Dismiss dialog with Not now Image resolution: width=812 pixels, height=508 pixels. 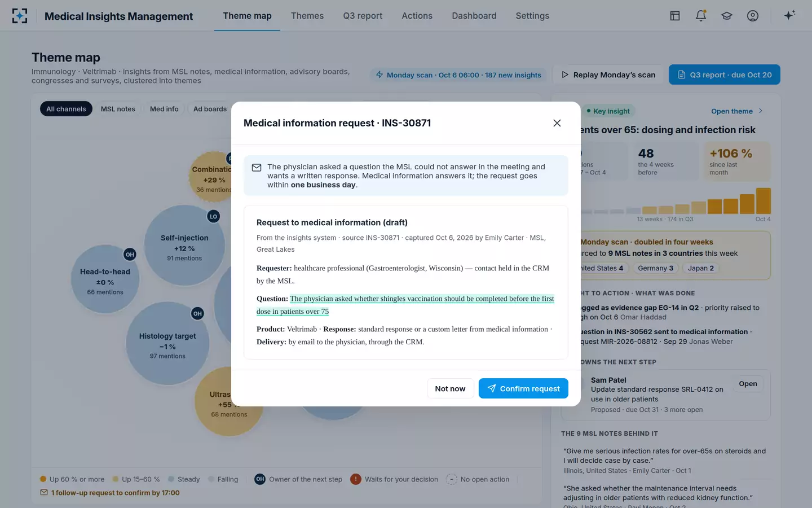450,388
